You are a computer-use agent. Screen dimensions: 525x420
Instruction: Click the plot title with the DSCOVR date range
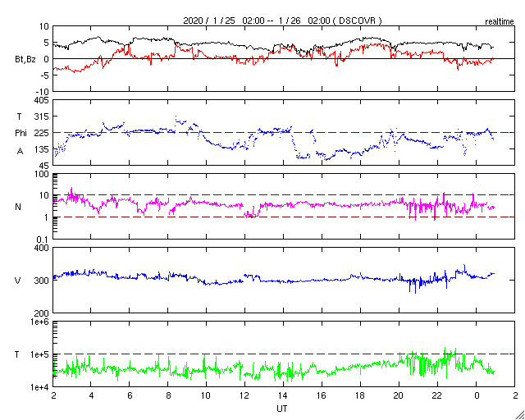point(282,21)
